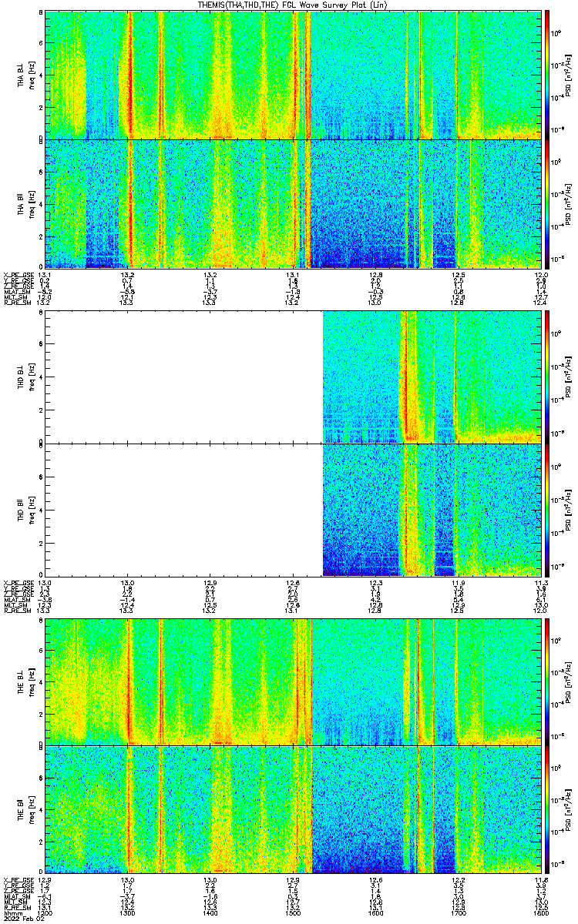Screen dimensions: 578x924
Task: Click the PSD [nT²/Hz] label of THA B⊥
Action: 569,75
